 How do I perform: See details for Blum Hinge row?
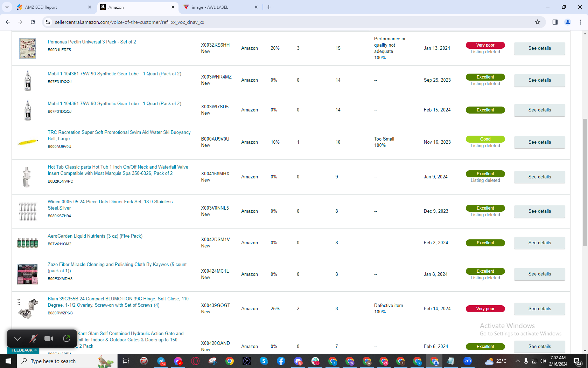coord(539,309)
